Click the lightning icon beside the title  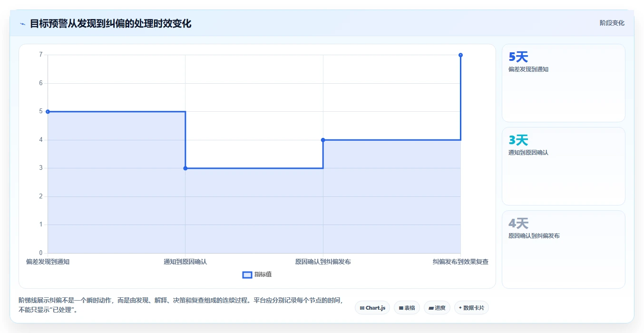(22, 24)
